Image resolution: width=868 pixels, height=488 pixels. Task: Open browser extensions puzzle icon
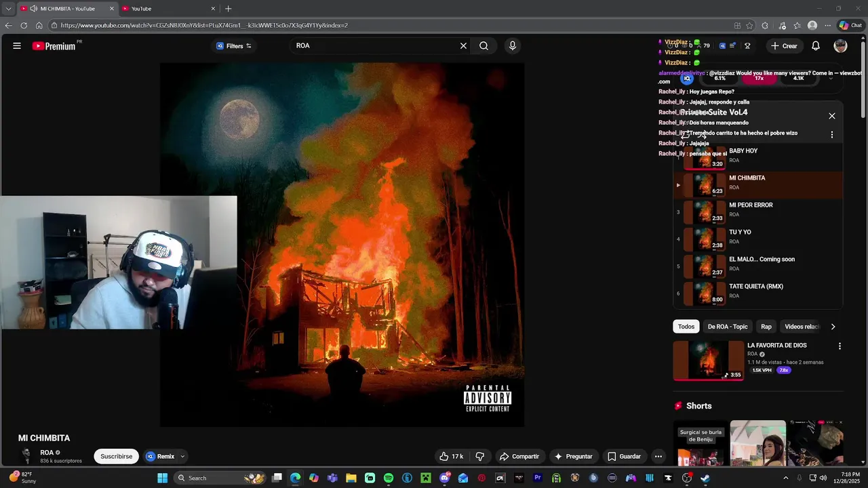point(765,26)
